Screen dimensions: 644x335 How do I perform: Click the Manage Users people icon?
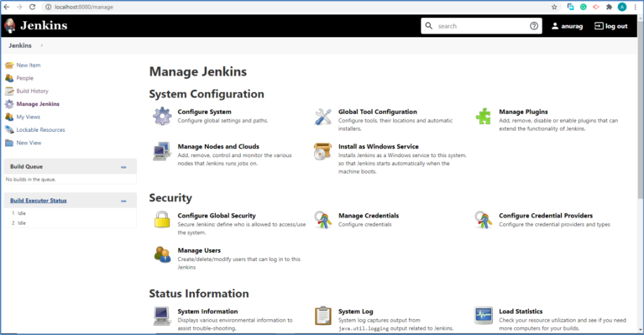click(x=162, y=254)
